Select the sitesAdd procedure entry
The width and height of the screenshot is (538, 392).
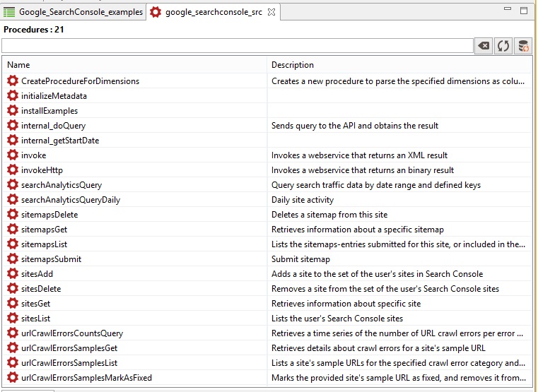click(37, 274)
